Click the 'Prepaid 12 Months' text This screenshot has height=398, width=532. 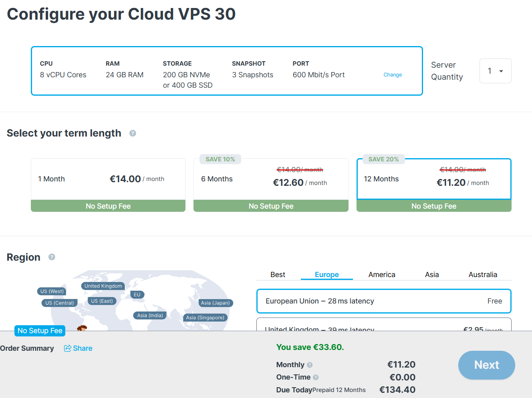(339, 390)
